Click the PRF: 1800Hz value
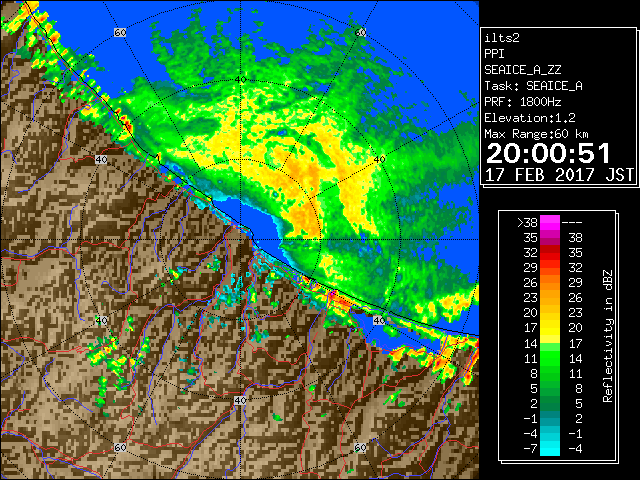This screenshot has width=640, height=480. coord(523,102)
